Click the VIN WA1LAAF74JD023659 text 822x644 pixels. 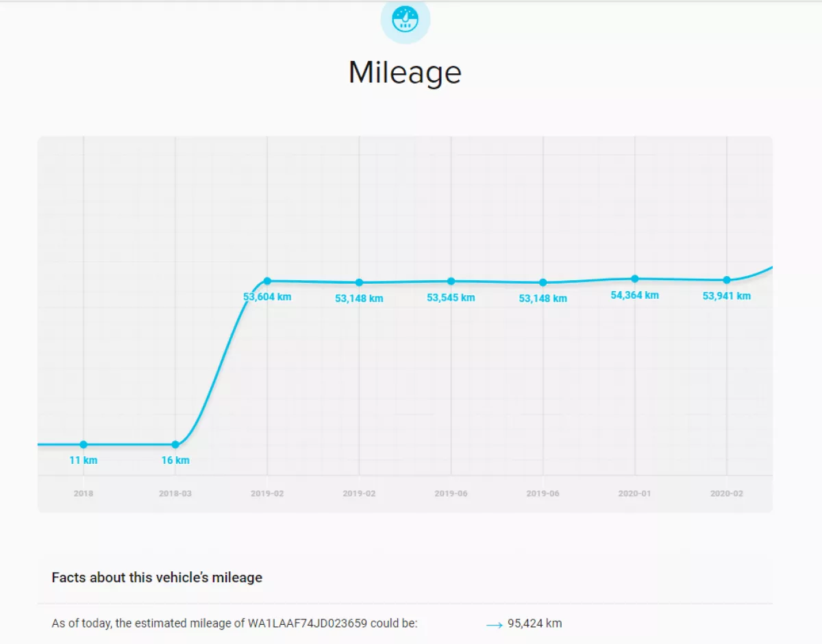pos(308,623)
